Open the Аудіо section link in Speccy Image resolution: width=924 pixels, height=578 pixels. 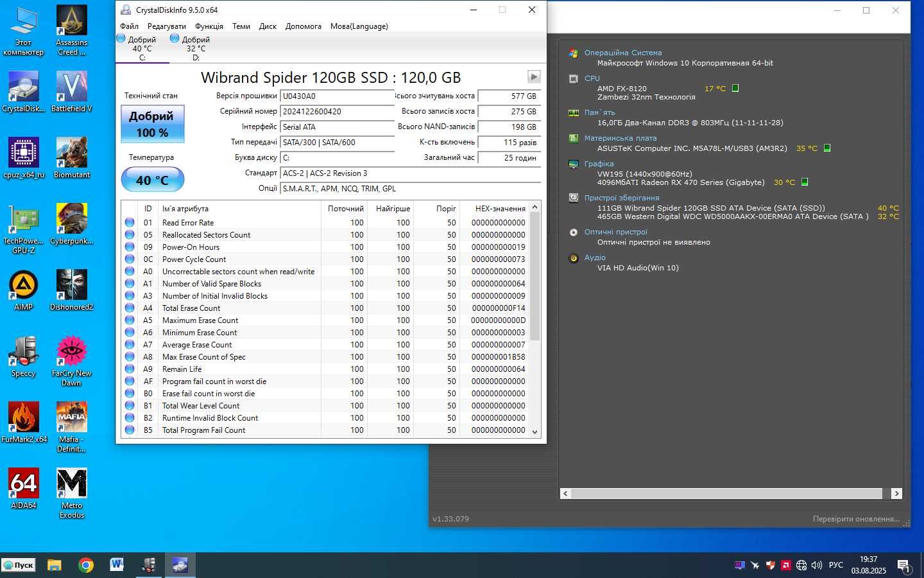[x=595, y=258]
